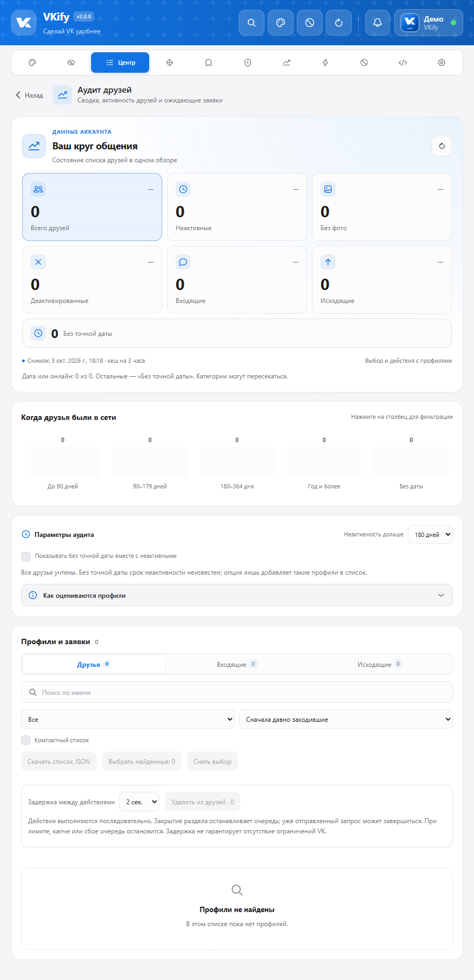Filter by the 180–364 дня column
This screenshot has height=980, width=474.
point(237,463)
